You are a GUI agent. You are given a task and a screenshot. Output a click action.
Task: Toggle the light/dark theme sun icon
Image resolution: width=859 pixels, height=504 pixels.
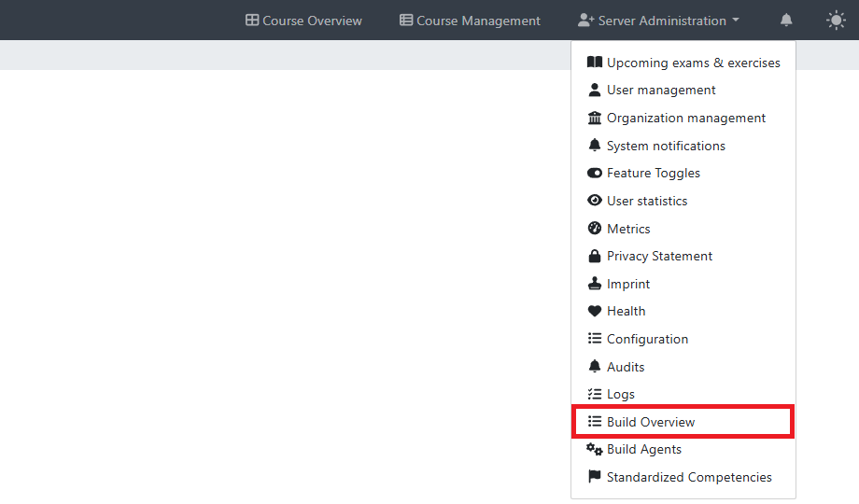(836, 21)
